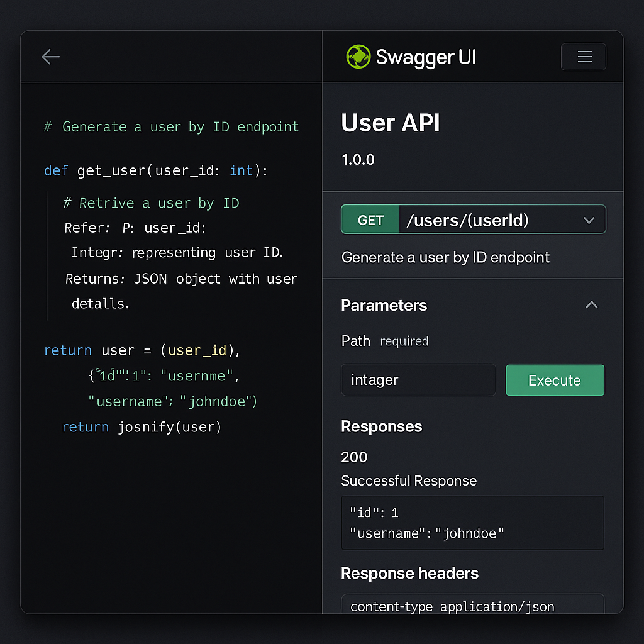Collapse the Parameters section
644x644 pixels.
[591, 304]
